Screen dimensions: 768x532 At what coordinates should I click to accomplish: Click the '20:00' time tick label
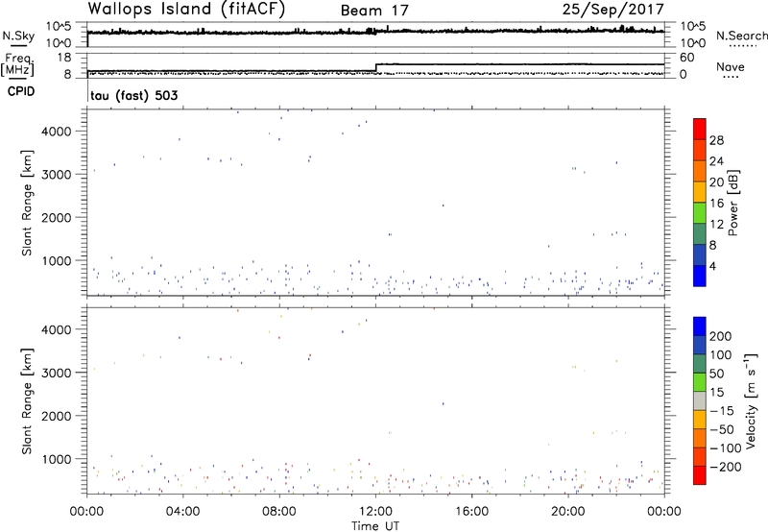[x=567, y=512]
